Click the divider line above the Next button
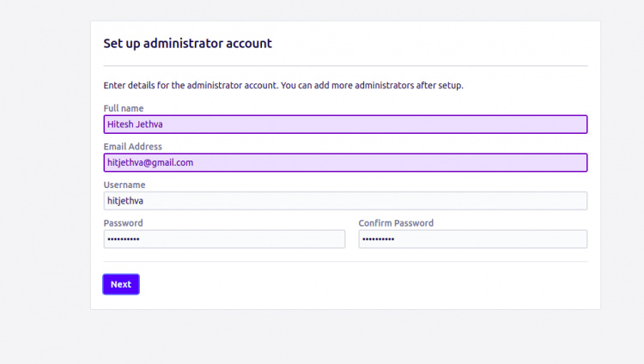This screenshot has width=644, height=364. coord(345,261)
